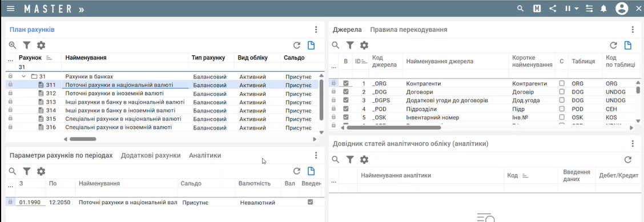Toggle checkbox B for Контрагенти row
The image size is (644, 222).
tap(346, 83)
